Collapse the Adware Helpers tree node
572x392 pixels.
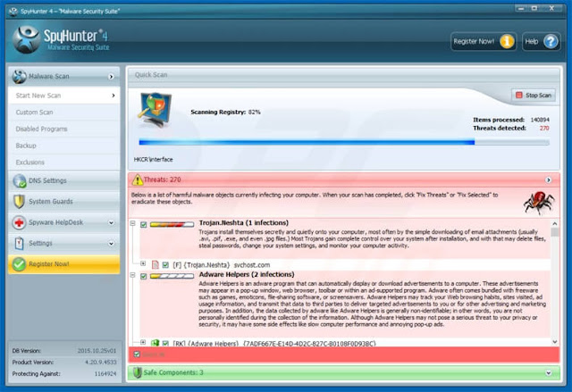click(133, 275)
